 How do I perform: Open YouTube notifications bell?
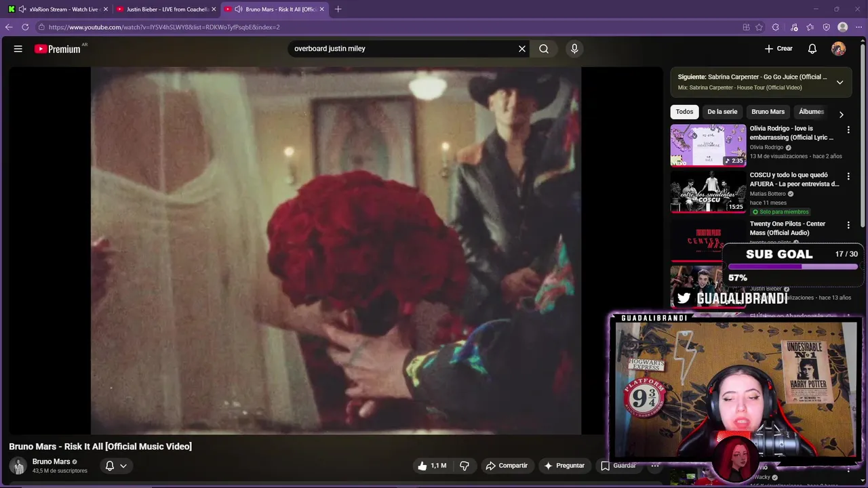click(x=812, y=49)
